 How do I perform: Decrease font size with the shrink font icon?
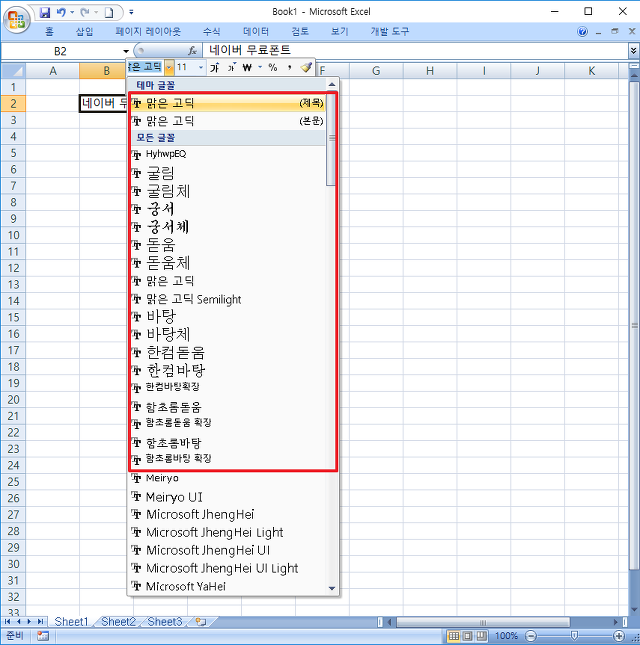232,67
